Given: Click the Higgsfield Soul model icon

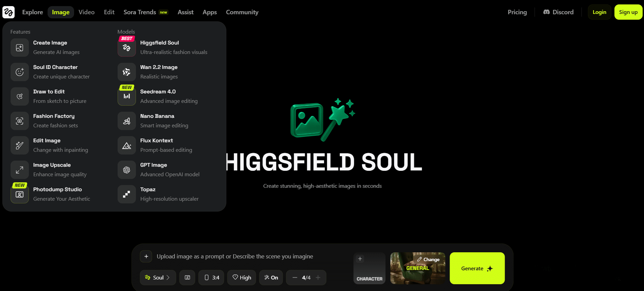Looking at the screenshot, I should pyautogui.click(x=127, y=48).
